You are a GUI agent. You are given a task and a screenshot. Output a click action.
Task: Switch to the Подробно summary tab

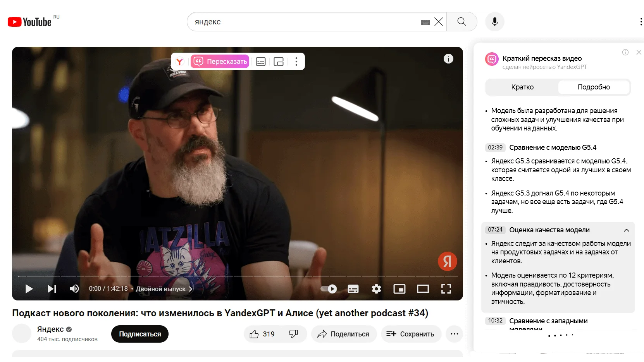[594, 87]
